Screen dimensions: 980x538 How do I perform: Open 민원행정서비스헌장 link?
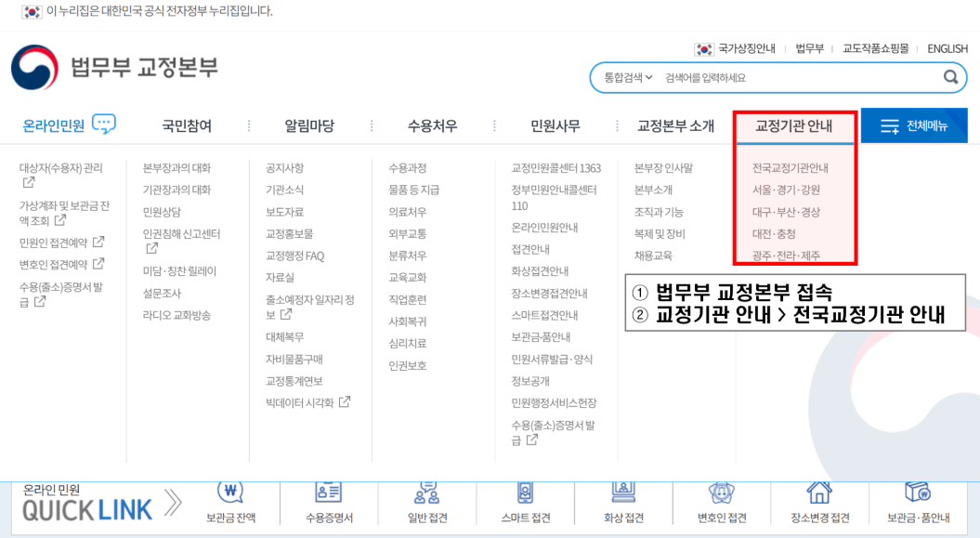[x=554, y=403]
